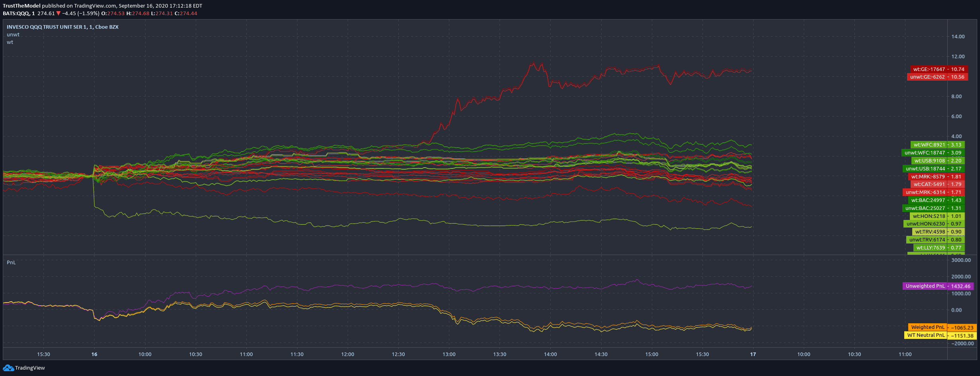Image resolution: width=980 pixels, height=376 pixels.
Task: Click the 14:00 time axis label
Action: (x=550, y=354)
